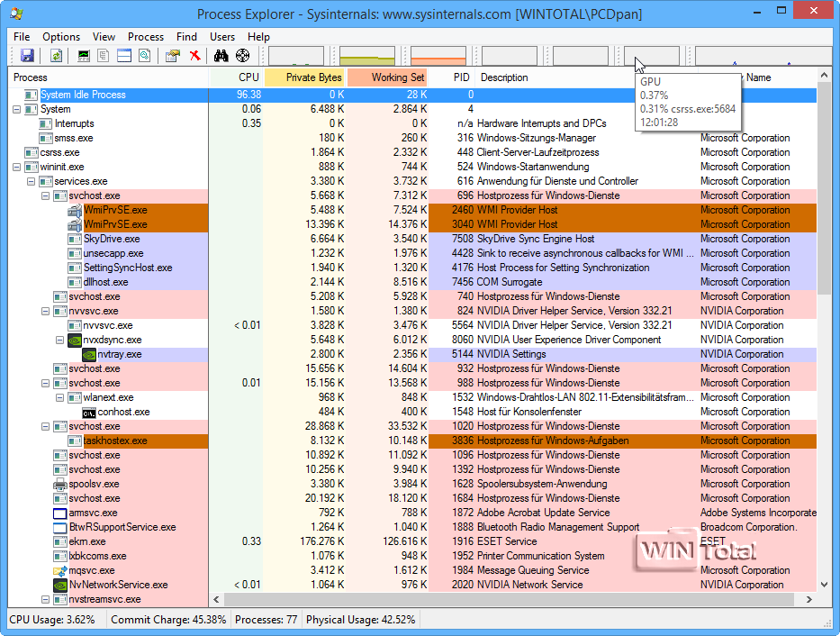
Task: Click the Refresh Now toolbar icon
Action: tap(56, 56)
